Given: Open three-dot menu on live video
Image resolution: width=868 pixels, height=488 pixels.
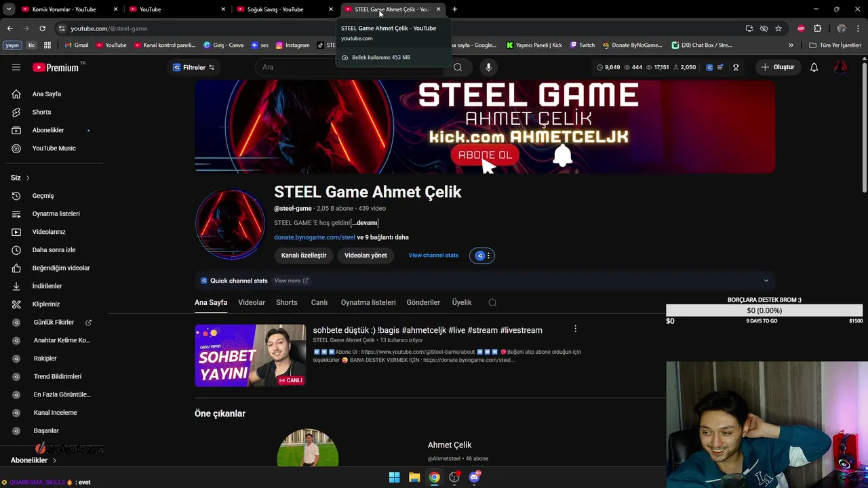Looking at the screenshot, I should click(x=575, y=329).
